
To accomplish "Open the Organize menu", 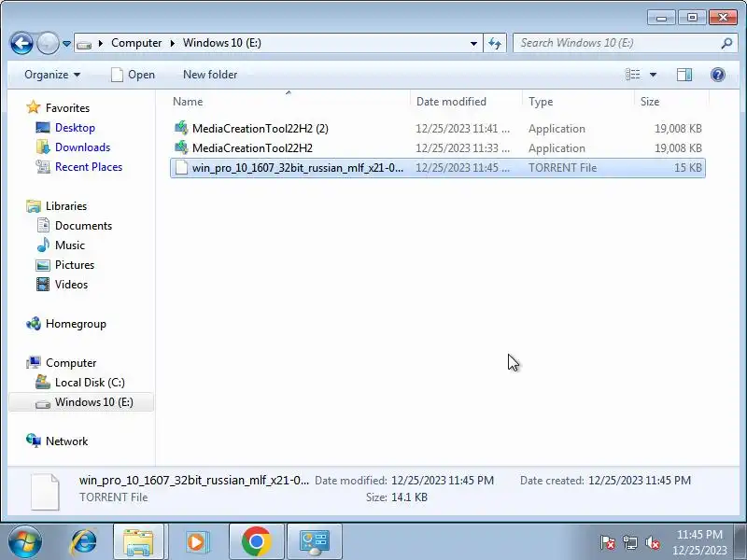I will click(x=52, y=75).
